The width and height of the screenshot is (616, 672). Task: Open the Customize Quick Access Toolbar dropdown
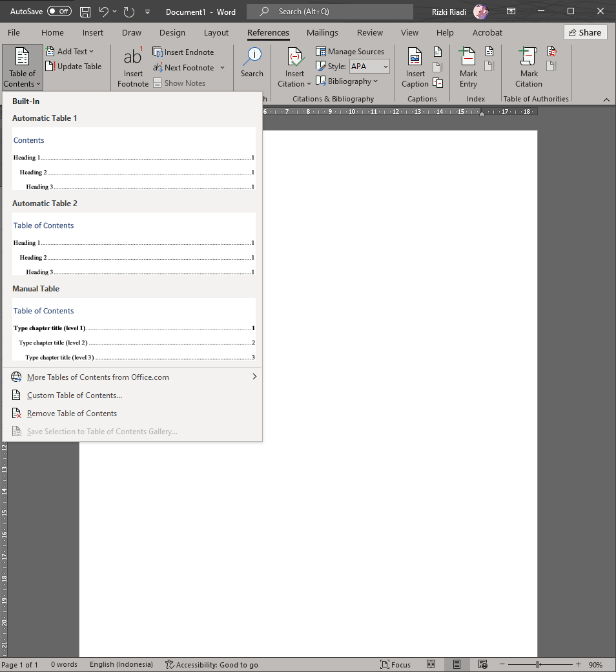pyautogui.click(x=147, y=12)
